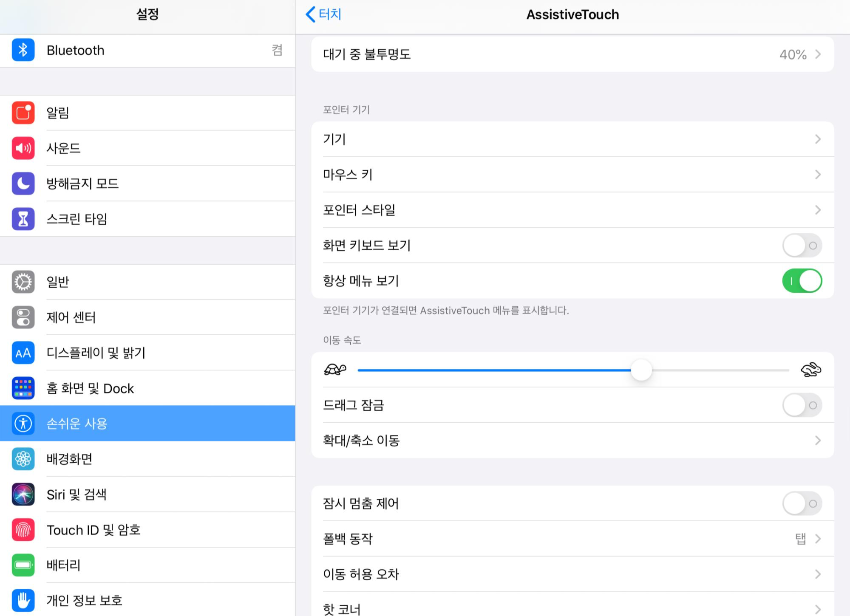This screenshot has height=616, width=850.
Task: Open 스크린 타임 hourglass icon
Action: 23,219
